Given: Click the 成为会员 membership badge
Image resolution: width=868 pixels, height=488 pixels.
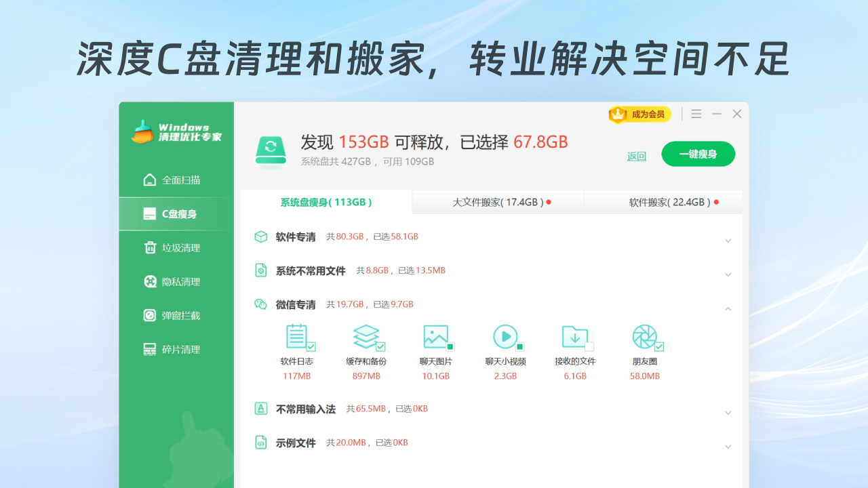Looking at the screenshot, I should [x=639, y=115].
